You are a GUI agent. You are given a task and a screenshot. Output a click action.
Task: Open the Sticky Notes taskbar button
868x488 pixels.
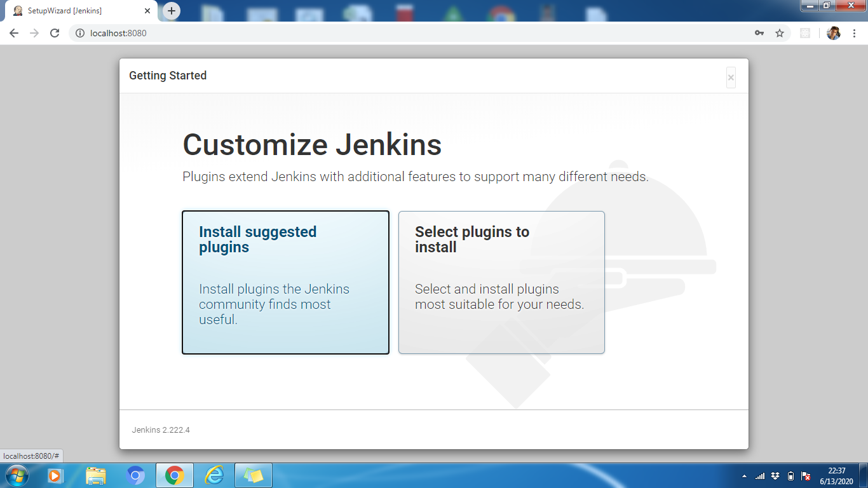pos(254,475)
